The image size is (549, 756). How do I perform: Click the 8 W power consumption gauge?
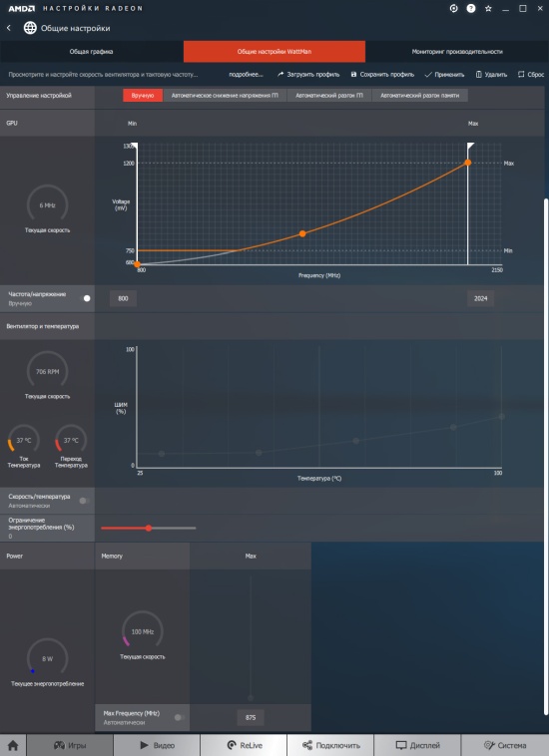(x=47, y=658)
